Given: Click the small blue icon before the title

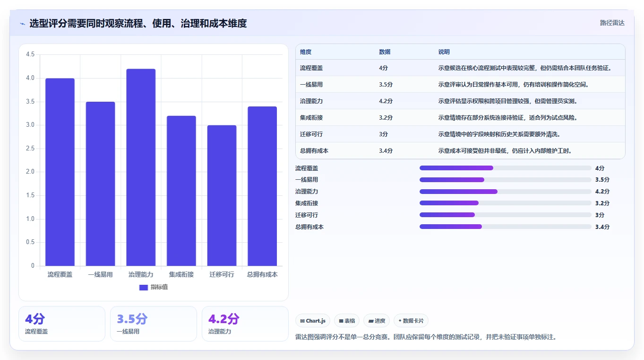Looking at the screenshot, I should pos(23,24).
